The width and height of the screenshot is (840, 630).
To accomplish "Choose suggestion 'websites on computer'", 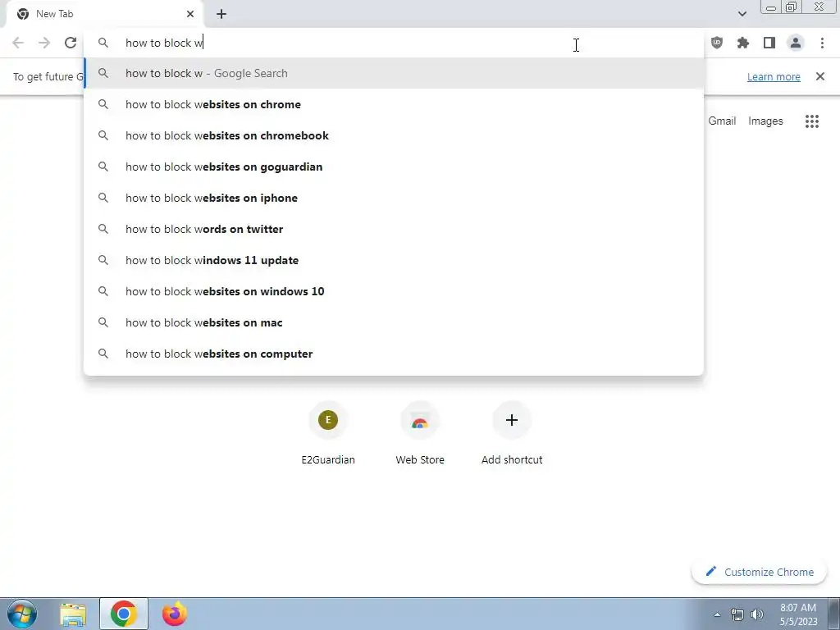I will click(394, 354).
